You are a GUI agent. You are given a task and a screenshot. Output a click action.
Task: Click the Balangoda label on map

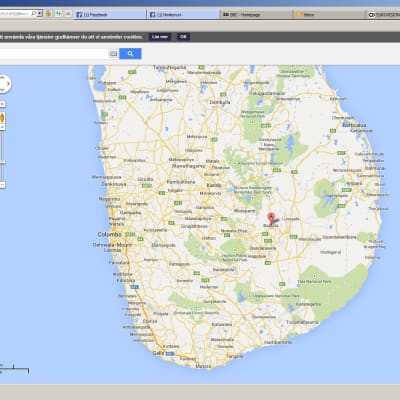click(224, 269)
